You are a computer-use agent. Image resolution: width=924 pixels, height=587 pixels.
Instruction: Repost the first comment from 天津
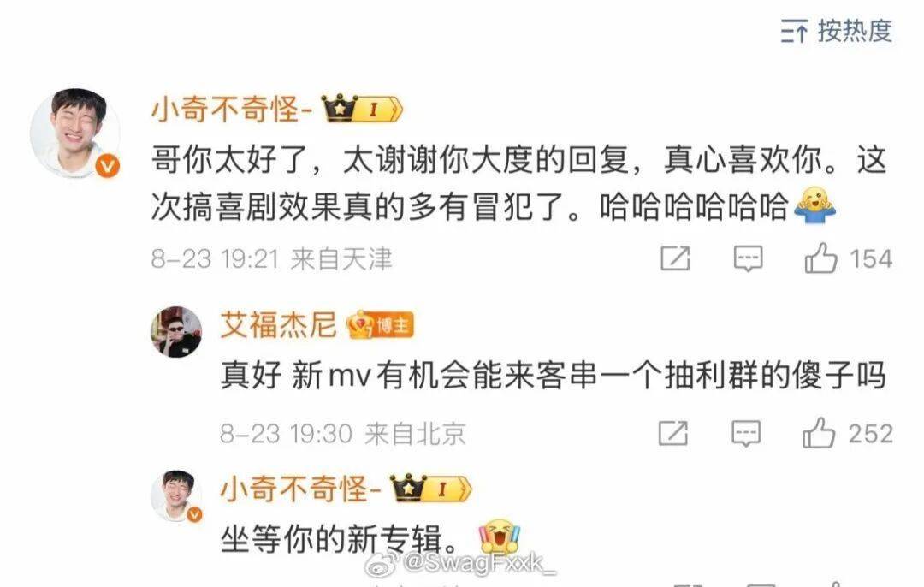[x=675, y=258]
